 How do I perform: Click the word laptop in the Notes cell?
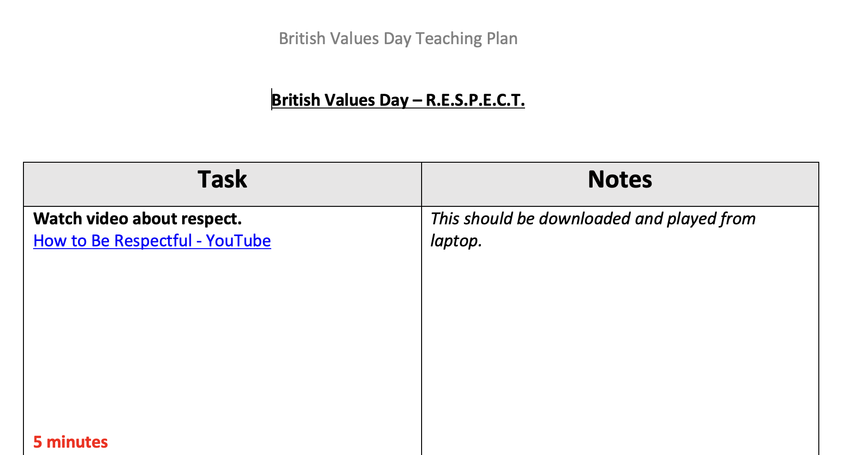pos(454,241)
